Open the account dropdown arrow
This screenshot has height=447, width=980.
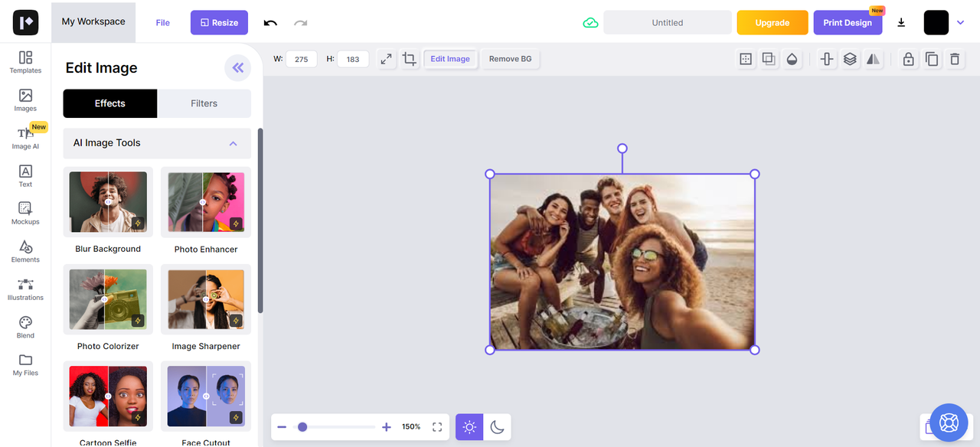(x=961, y=23)
